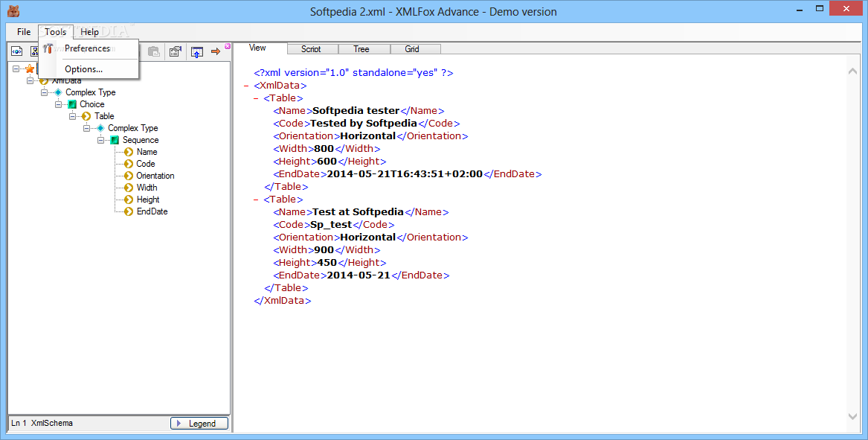Click the orange star root node icon
The image size is (868, 440).
pyautogui.click(x=30, y=68)
